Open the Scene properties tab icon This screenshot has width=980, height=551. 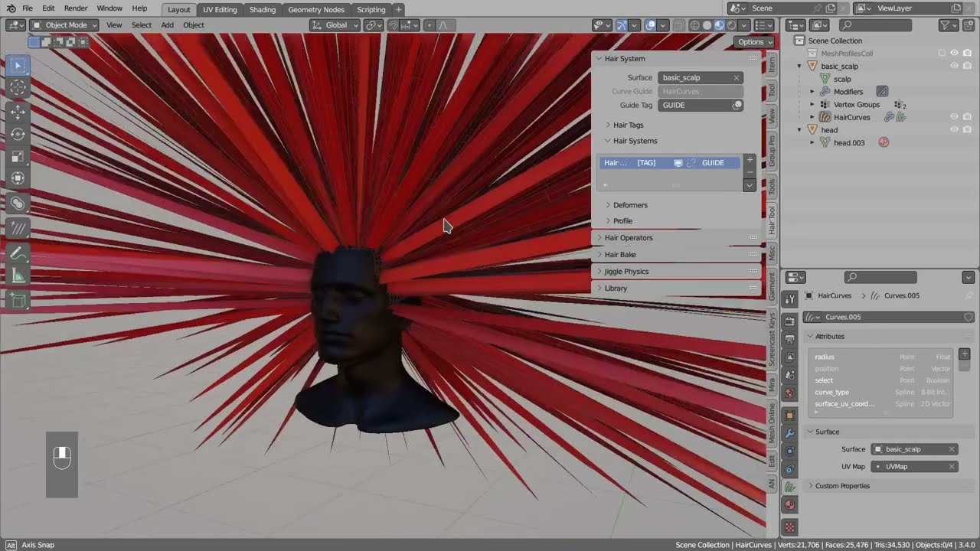click(x=789, y=374)
